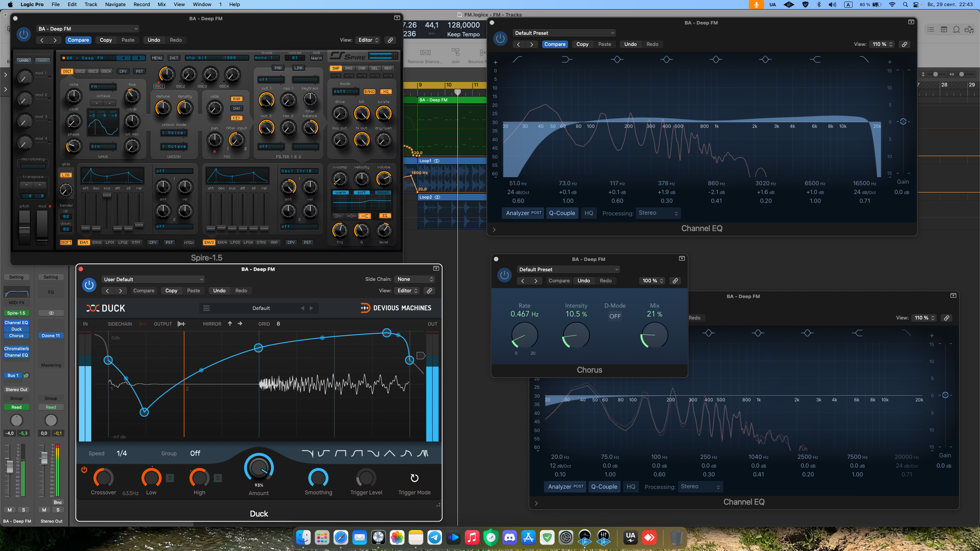This screenshot has width=980, height=551.
Task: Click the Mirror up arrow in Duck
Action: 230,324
